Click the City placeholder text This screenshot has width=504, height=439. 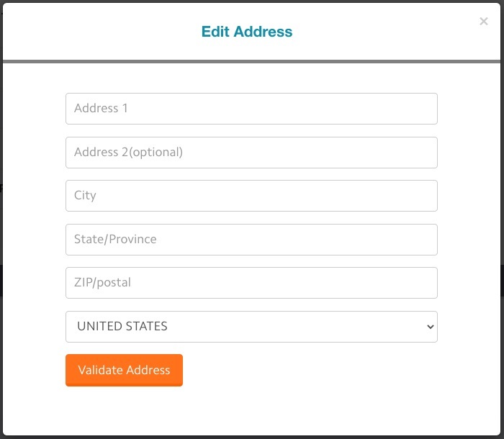85,196
